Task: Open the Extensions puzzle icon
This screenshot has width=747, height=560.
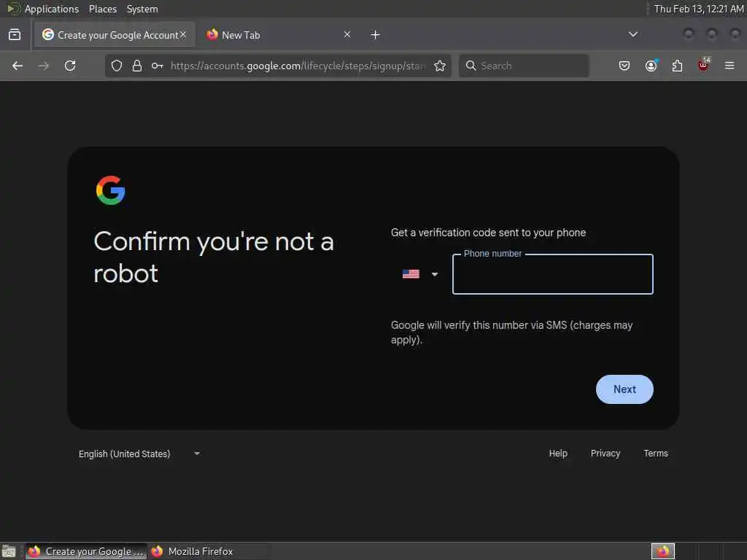Action: [677, 66]
